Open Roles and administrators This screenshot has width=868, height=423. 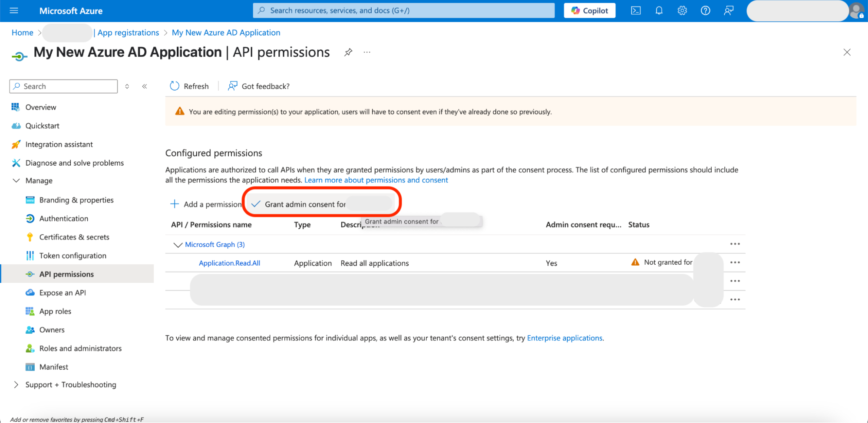(80, 349)
